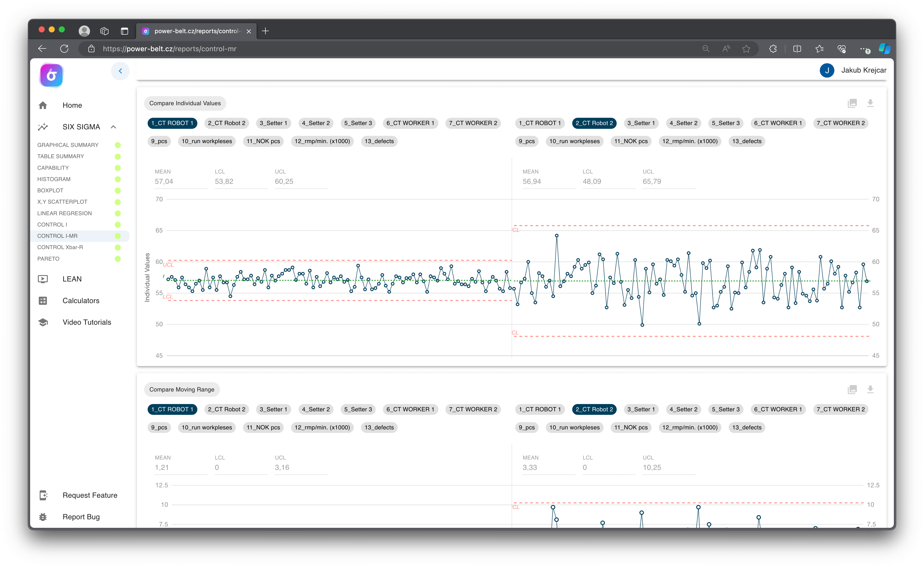Toggle the 13_defects chip in the right Individual Values chart

[x=747, y=141]
